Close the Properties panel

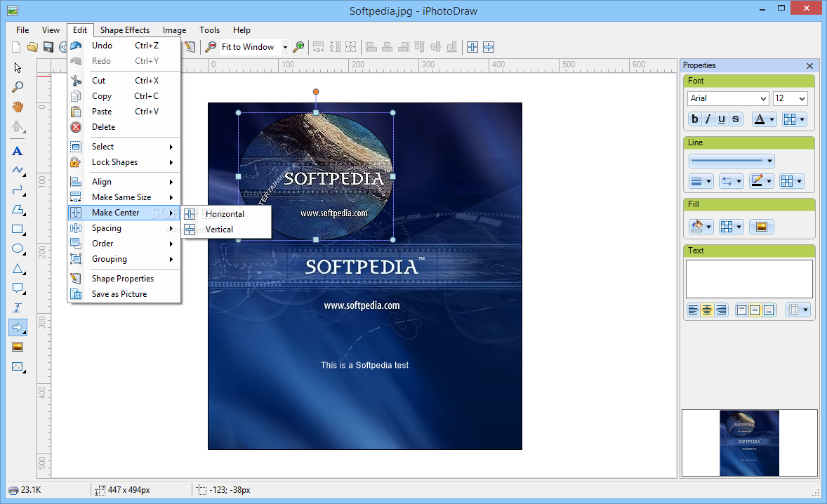pyautogui.click(x=809, y=66)
